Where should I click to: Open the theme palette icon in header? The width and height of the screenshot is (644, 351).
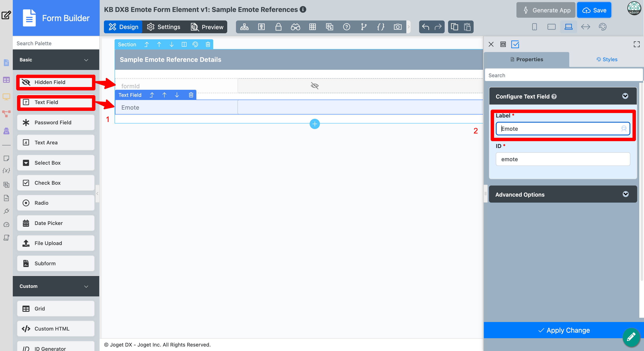coord(603,27)
